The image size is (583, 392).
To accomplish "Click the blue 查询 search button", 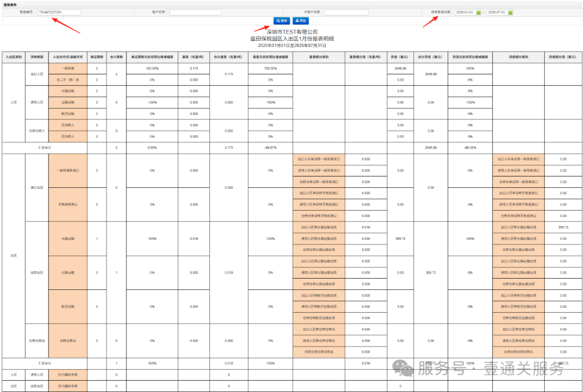I will [x=282, y=21].
